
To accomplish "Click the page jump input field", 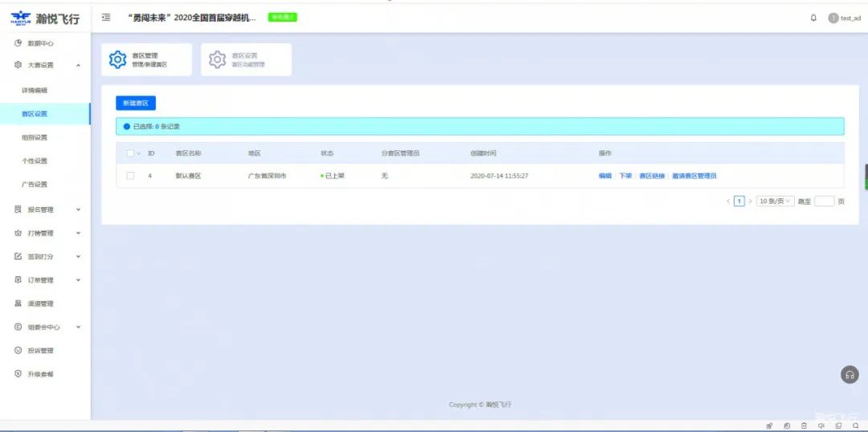I will [x=824, y=202].
